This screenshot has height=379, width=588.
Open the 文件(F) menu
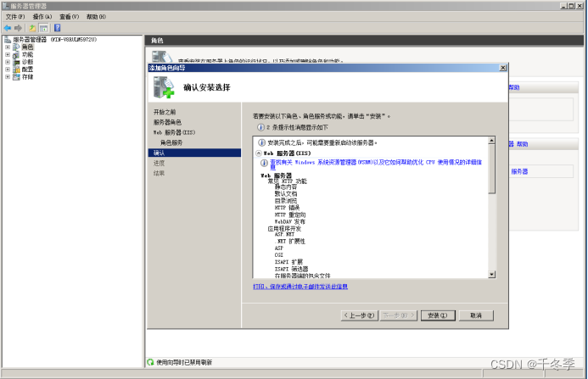pyautogui.click(x=15, y=16)
